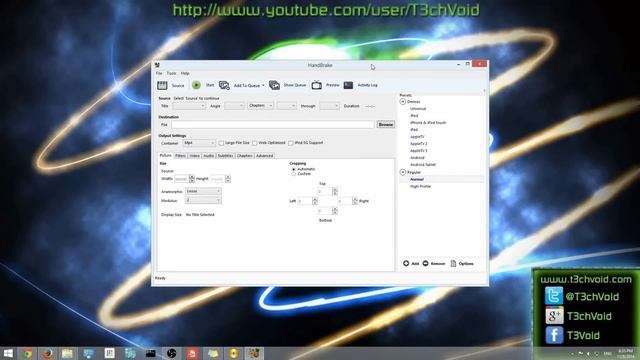The width and height of the screenshot is (640, 360).
Task: Open the Title dropdown
Action: (189, 106)
